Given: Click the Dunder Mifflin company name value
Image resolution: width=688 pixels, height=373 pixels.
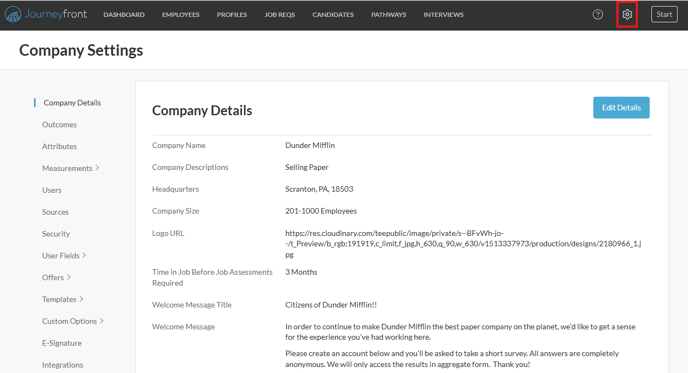Looking at the screenshot, I should [x=310, y=145].
